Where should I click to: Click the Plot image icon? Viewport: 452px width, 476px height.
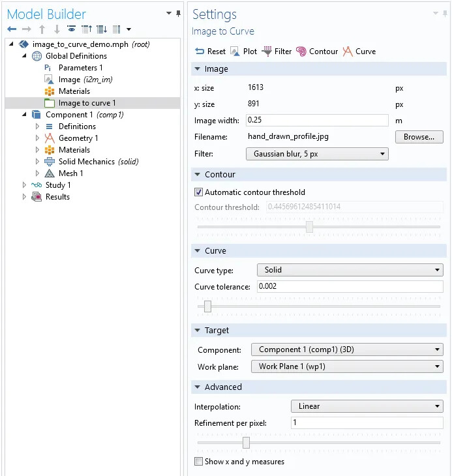pos(235,52)
